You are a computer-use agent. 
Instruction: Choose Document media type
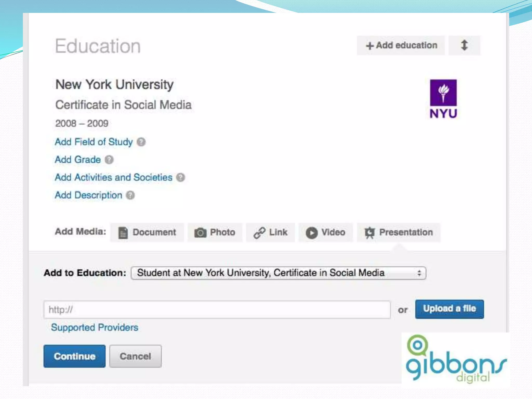point(147,232)
